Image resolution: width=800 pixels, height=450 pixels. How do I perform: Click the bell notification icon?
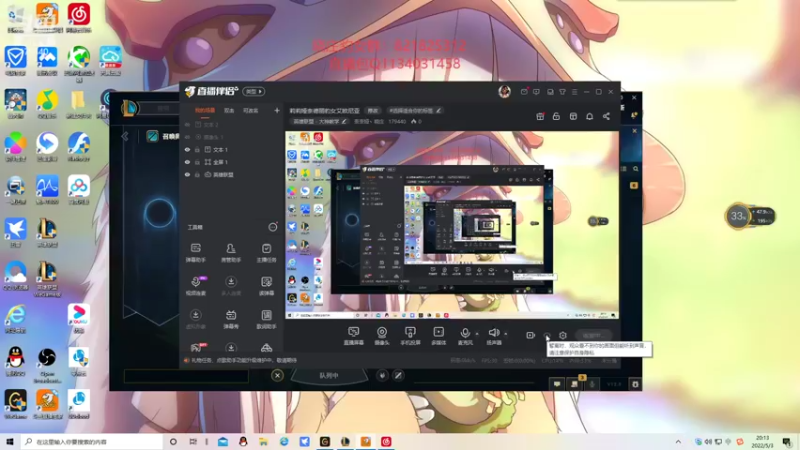pyautogui.click(x=589, y=116)
